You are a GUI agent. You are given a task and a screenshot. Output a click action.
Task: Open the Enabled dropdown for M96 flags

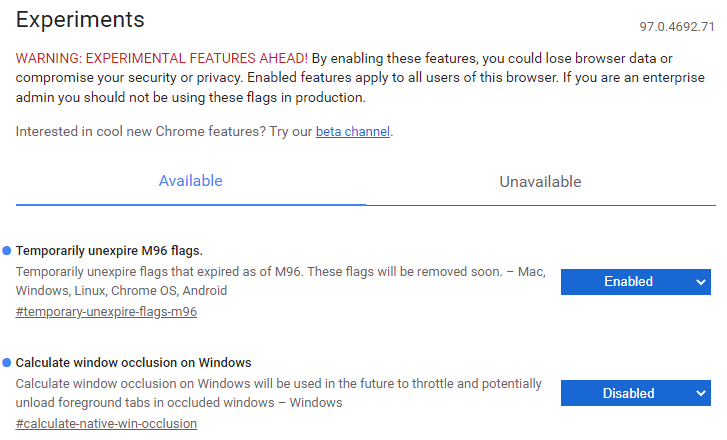pos(628,282)
